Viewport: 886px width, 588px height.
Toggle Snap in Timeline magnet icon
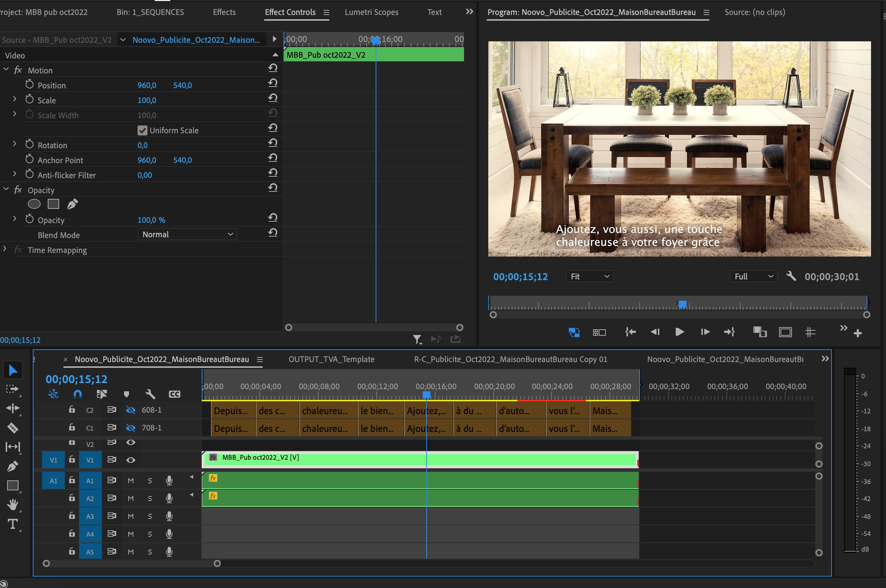[78, 394]
